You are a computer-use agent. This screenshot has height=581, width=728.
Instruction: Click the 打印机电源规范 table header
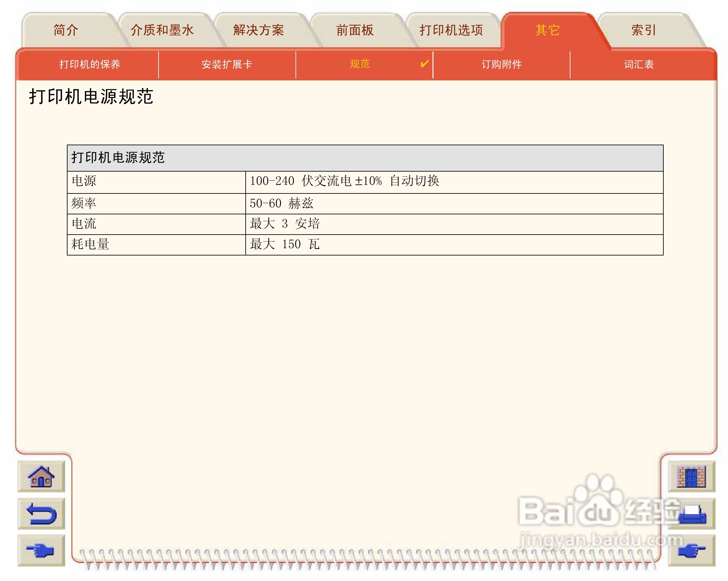pyautogui.click(x=118, y=157)
